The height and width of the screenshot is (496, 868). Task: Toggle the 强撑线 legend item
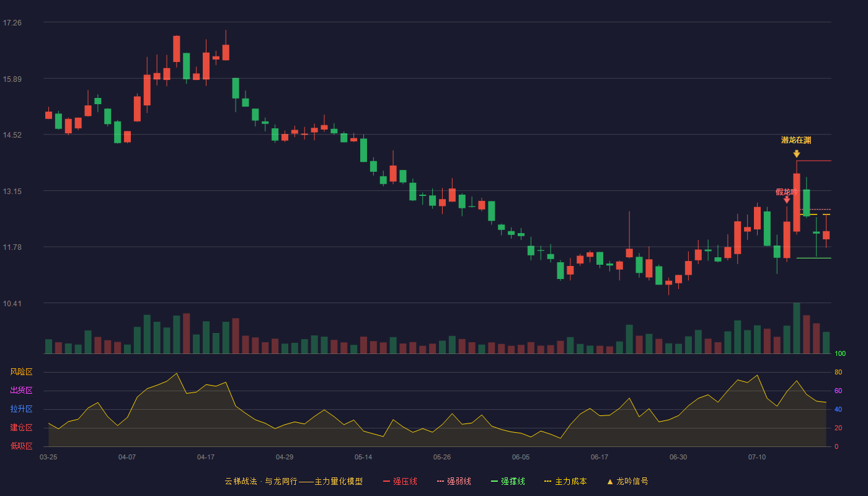[508, 481]
